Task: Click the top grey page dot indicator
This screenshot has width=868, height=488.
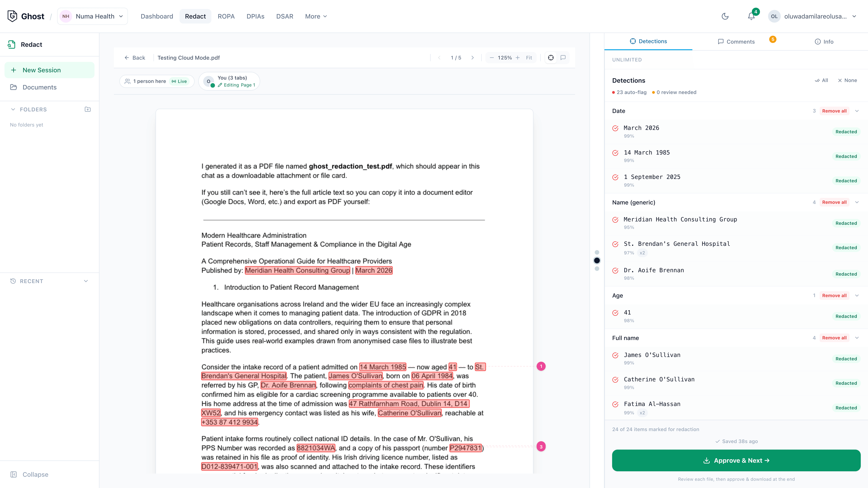Action: 597,253
